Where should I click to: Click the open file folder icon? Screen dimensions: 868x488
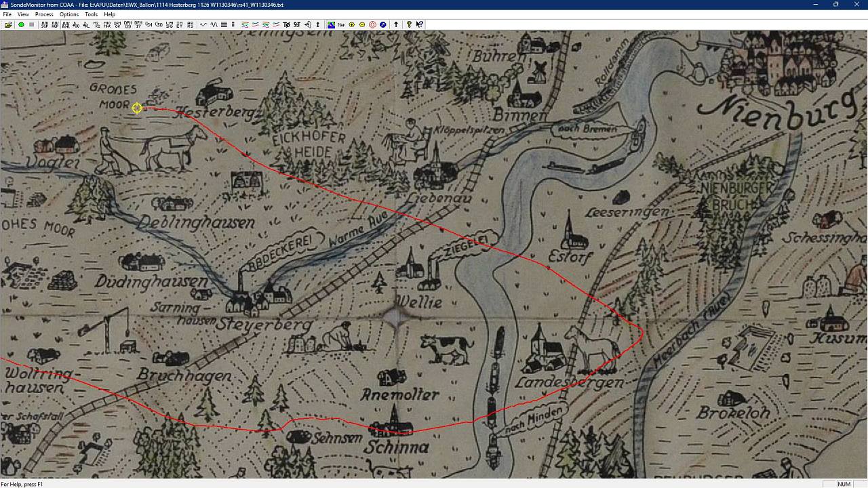coord(8,24)
